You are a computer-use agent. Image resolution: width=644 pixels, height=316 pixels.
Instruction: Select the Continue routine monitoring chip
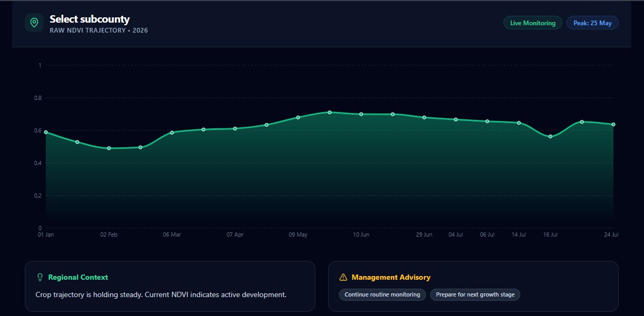[x=382, y=294]
